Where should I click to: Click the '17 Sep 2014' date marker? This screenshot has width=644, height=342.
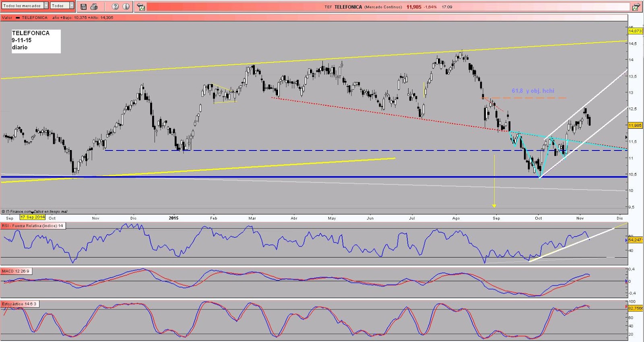click(33, 217)
